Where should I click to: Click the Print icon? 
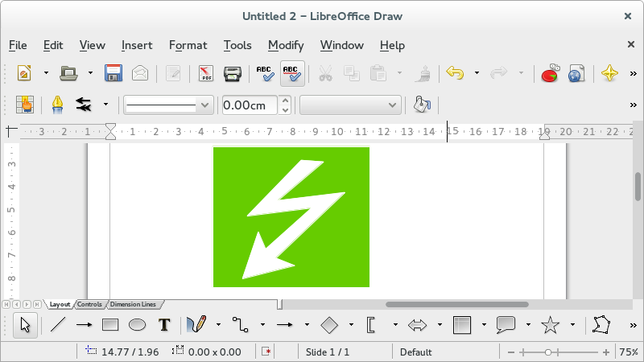tap(233, 73)
